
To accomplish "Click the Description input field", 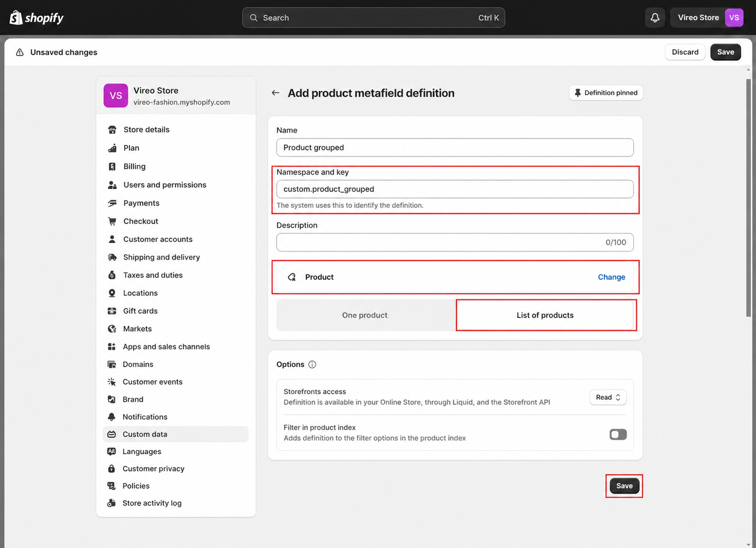I will tap(455, 242).
